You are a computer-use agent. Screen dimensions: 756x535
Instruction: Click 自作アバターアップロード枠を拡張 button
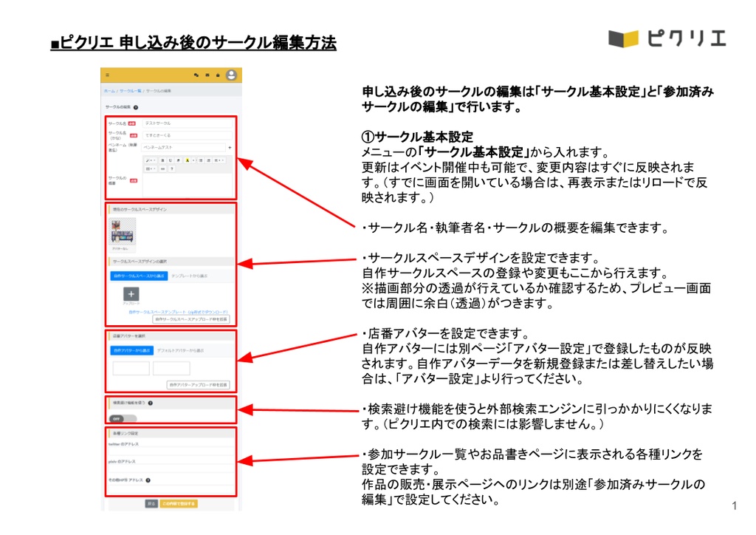pos(198,385)
